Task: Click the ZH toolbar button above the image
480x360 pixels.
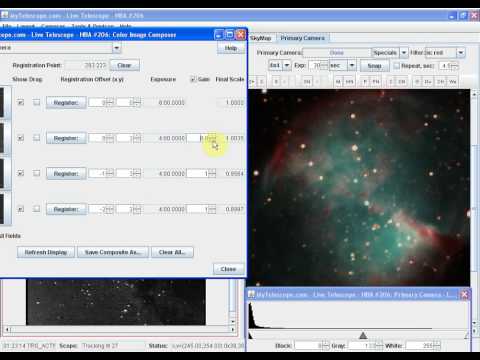Action: [x=441, y=81]
